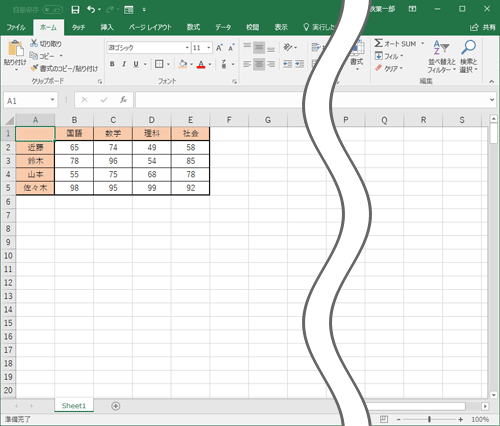Open the File tab

(x=16, y=27)
